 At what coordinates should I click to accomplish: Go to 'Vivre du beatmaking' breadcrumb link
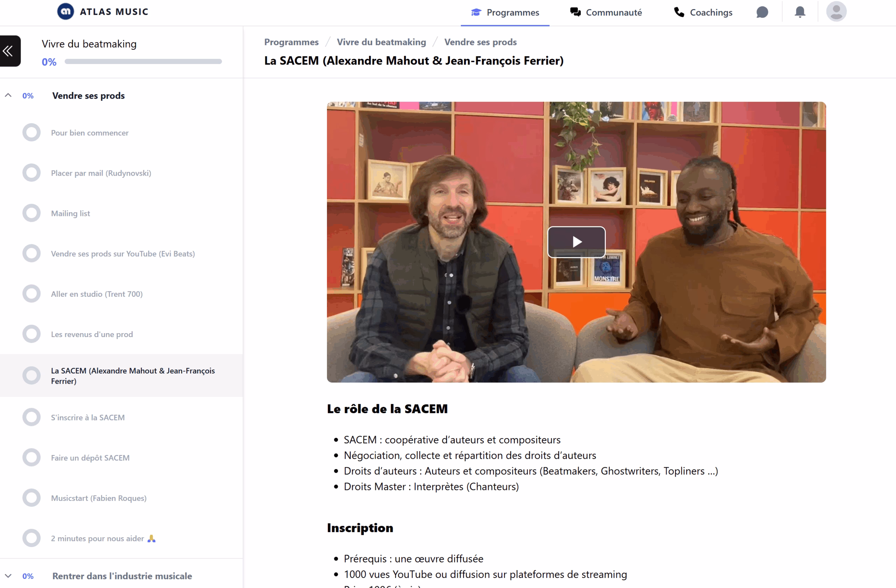click(x=381, y=42)
